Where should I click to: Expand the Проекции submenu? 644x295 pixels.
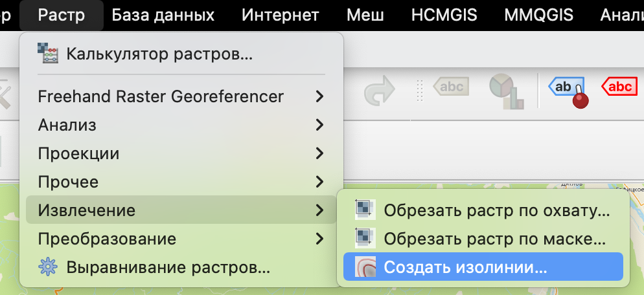point(319,153)
